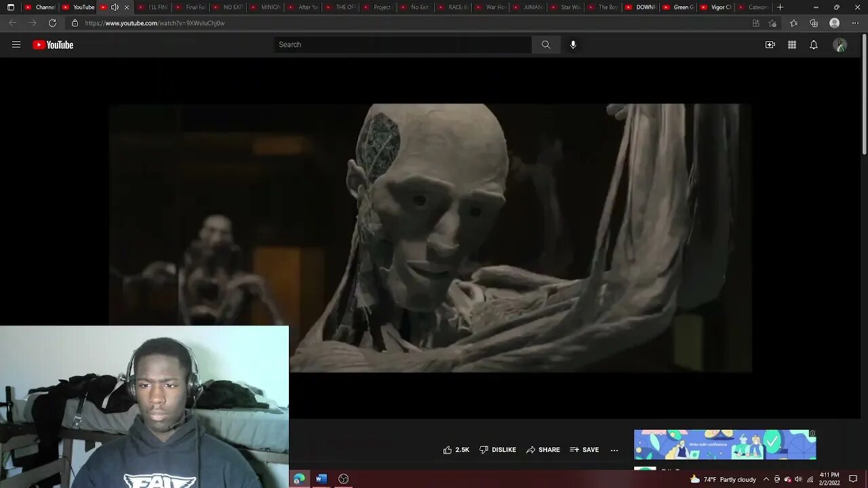Refresh the page with the reload icon
The height and width of the screenshot is (488, 868).
pos(52,23)
